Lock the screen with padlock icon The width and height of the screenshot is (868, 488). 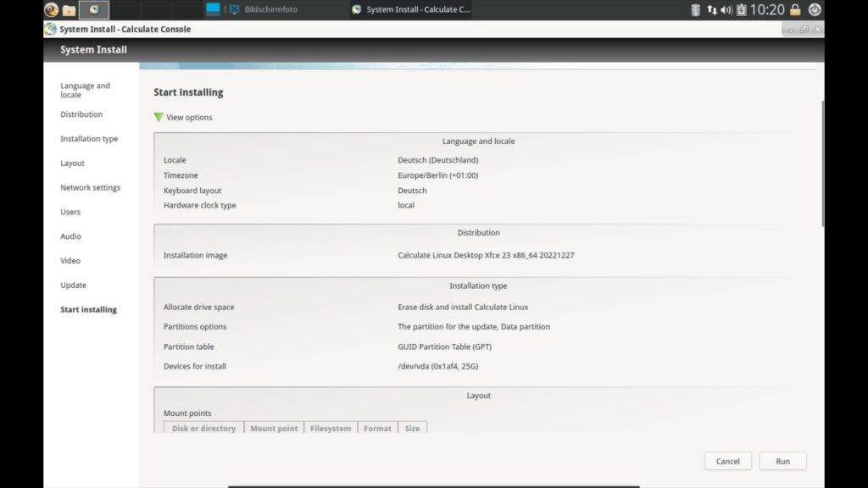pyautogui.click(x=795, y=9)
